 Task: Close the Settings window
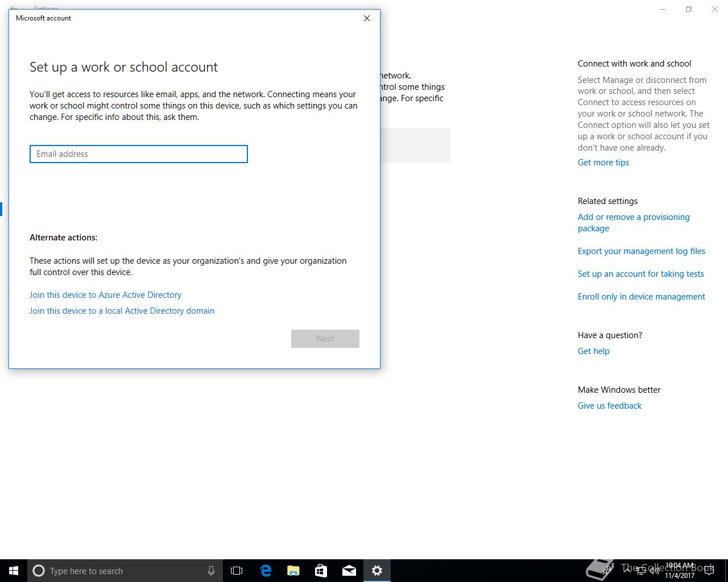[x=715, y=9]
